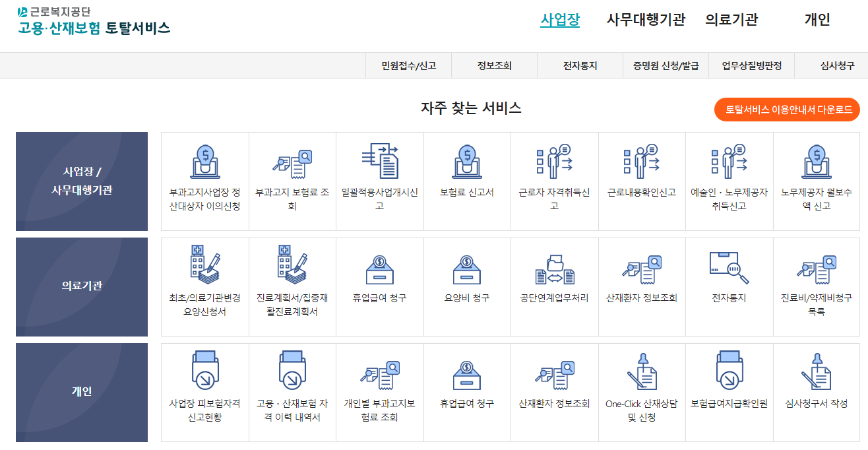Select the 개인 top tab
This screenshot has height=450, width=868.
click(x=817, y=20)
